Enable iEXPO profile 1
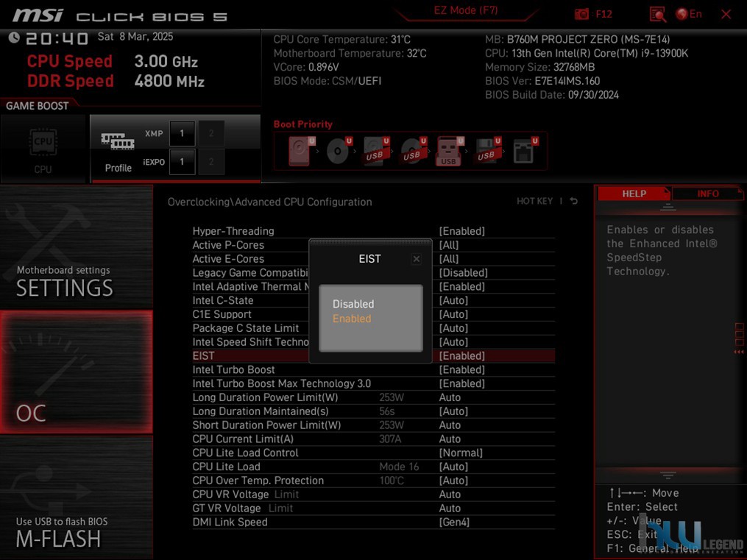This screenshot has height=560, width=747. click(182, 162)
